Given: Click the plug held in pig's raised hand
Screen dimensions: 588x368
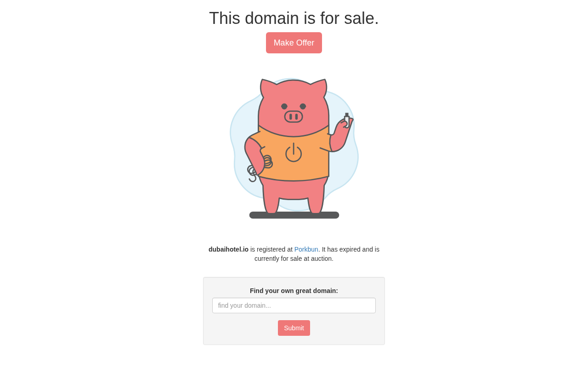Looking at the screenshot, I should pos(347,120).
